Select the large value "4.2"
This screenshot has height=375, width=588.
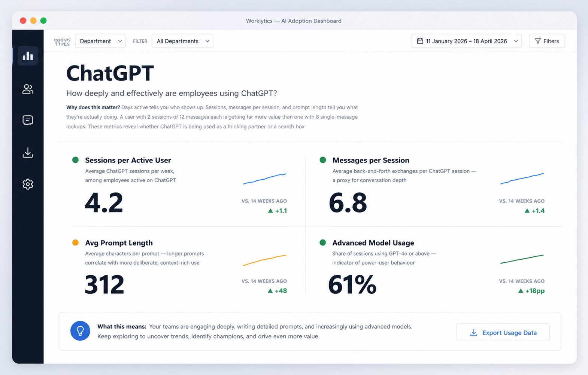coord(104,203)
